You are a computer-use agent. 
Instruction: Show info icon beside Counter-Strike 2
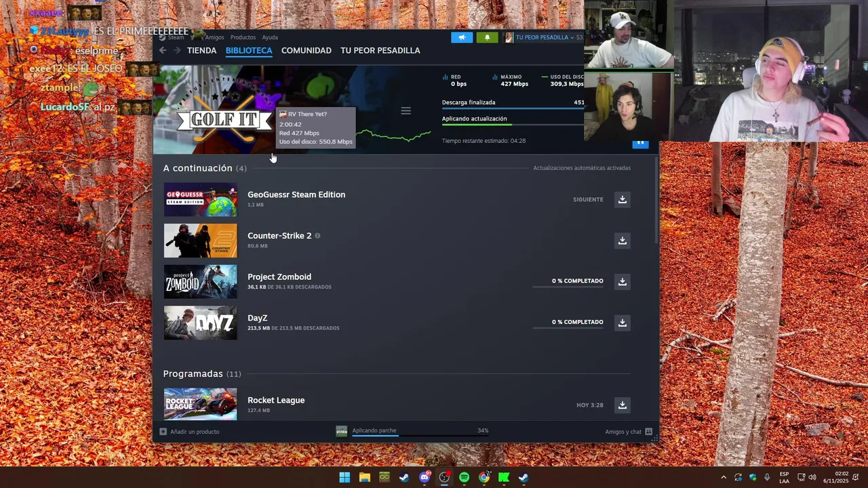coord(317,236)
